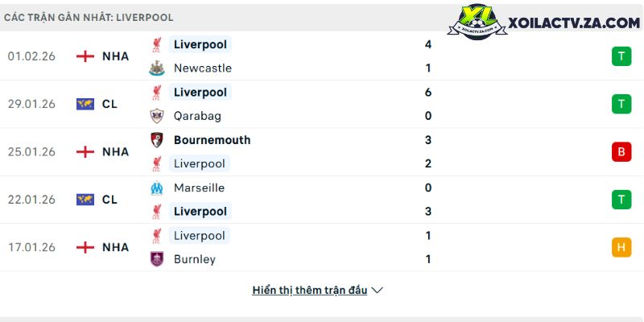Screen dimensions: 644x322
Task: Click the Các trận gần nhất: Liverpool header
Action: click(89, 17)
